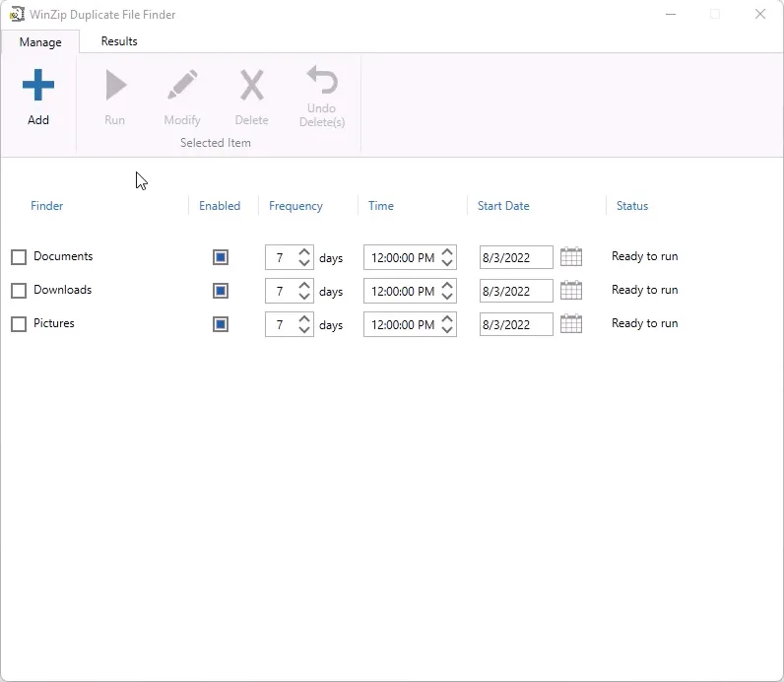This screenshot has width=784, height=682.
Task: Click the Undo Delete(s) arrow icon
Action: 322,80
